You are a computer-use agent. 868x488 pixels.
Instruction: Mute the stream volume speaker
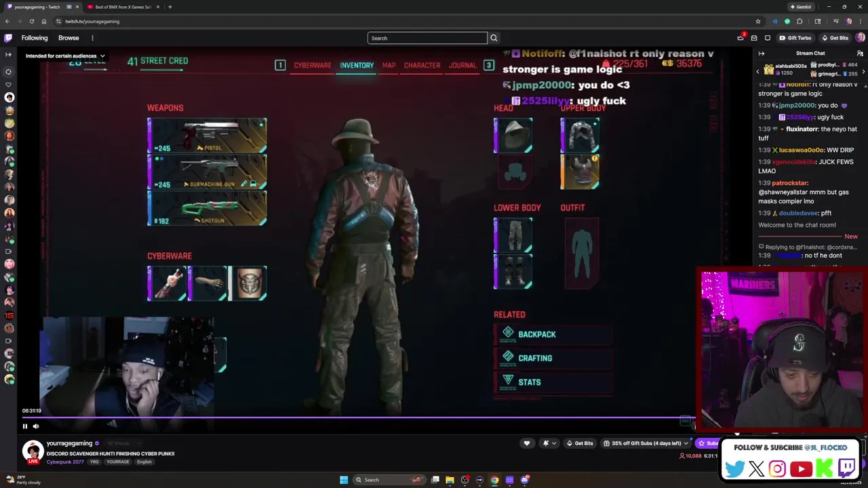(x=36, y=426)
